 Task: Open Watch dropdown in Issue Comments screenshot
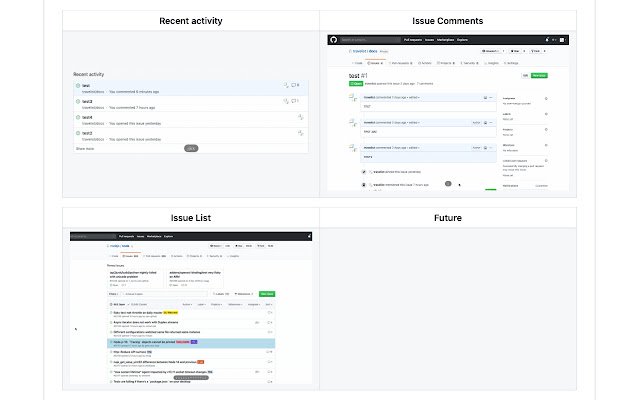click(490, 51)
